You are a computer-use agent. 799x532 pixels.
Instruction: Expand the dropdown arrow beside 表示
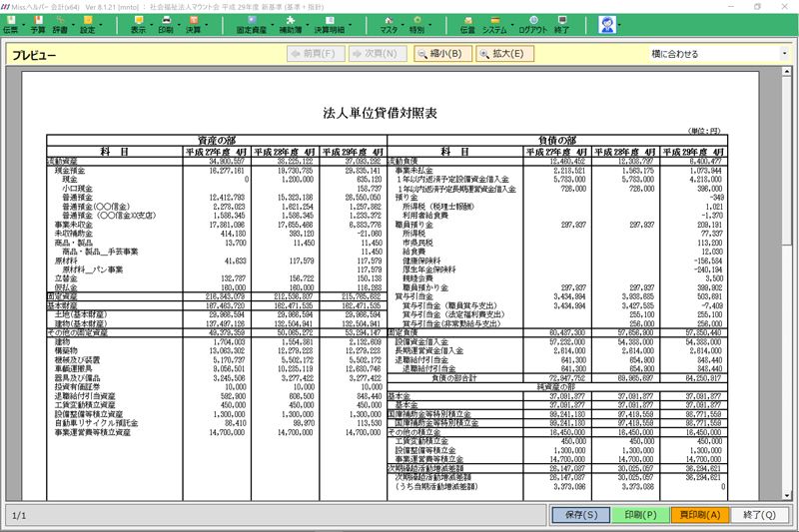coord(151,24)
